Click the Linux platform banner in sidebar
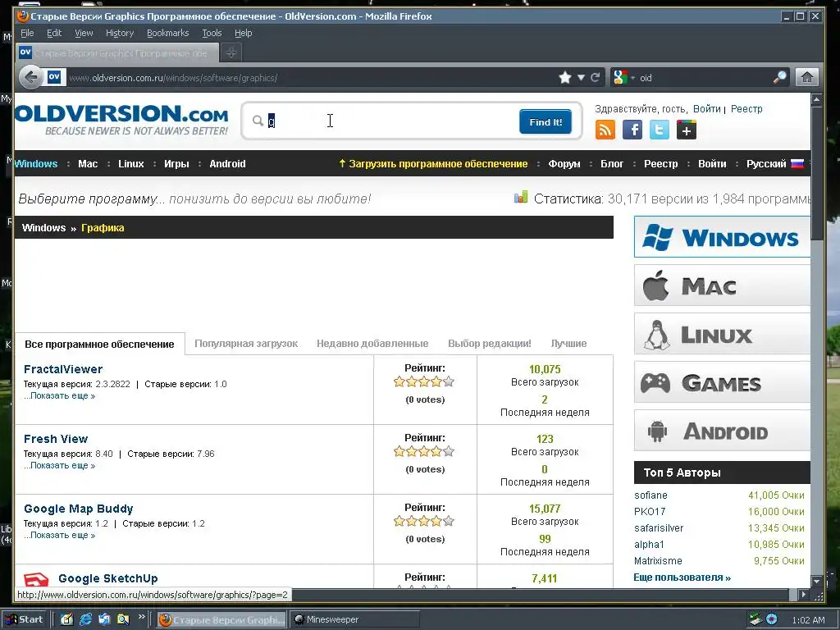The width and height of the screenshot is (840, 630). [x=722, y=335]
